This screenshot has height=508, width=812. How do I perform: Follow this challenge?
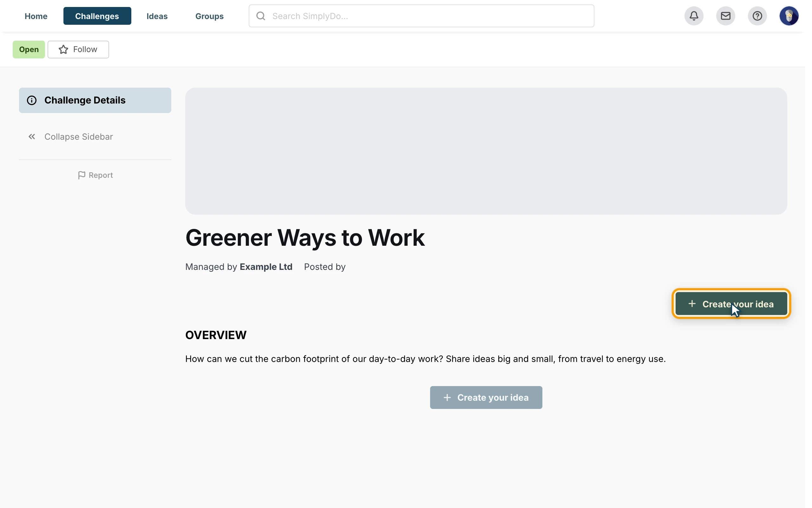click(78, 50)
